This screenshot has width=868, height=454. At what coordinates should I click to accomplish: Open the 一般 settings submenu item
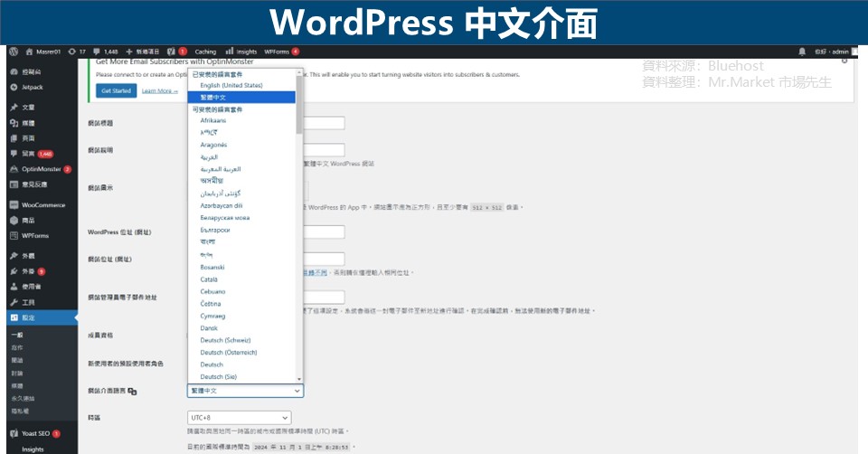click(x=17, y=335)
